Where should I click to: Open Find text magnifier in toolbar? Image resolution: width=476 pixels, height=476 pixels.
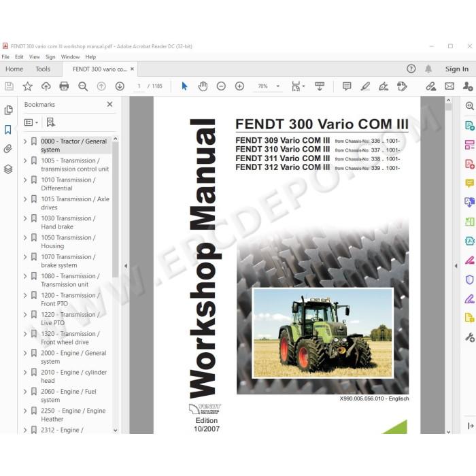83,86
